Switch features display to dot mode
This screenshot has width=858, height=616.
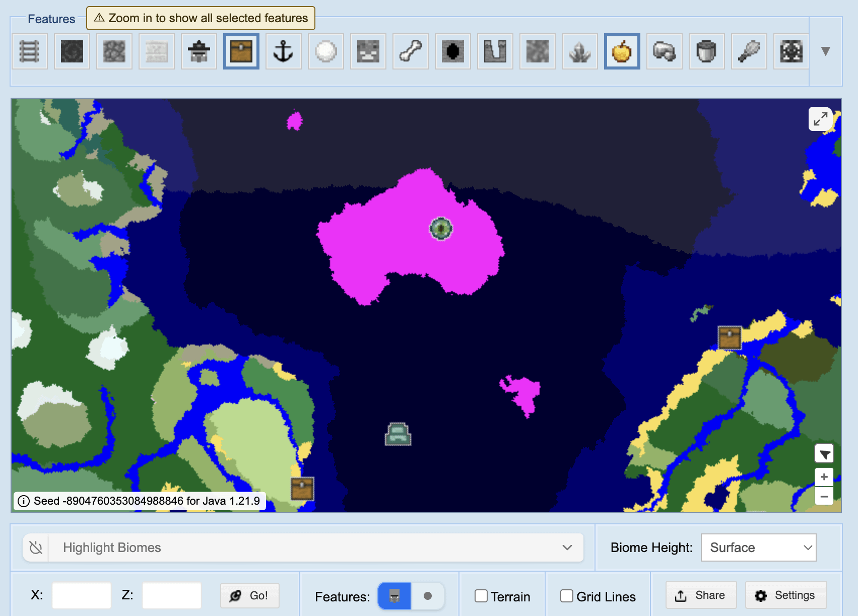(x=428, y=596)
